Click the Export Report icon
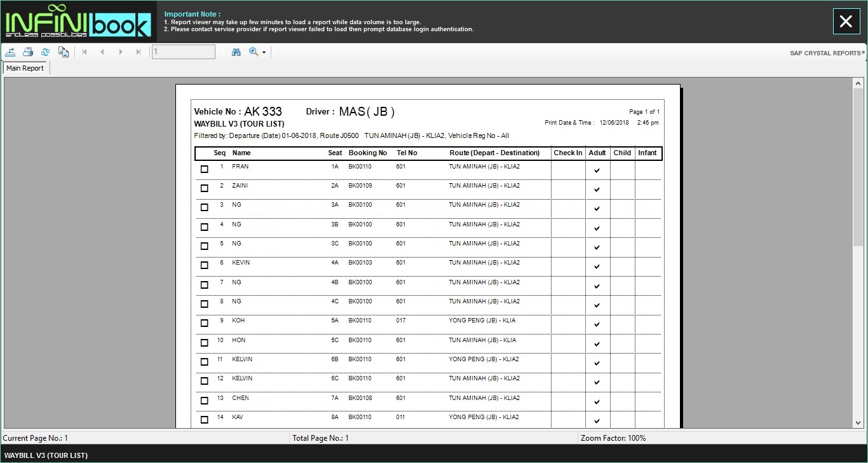Viewport: 868px width, 463px height. (x=11, y=52)
